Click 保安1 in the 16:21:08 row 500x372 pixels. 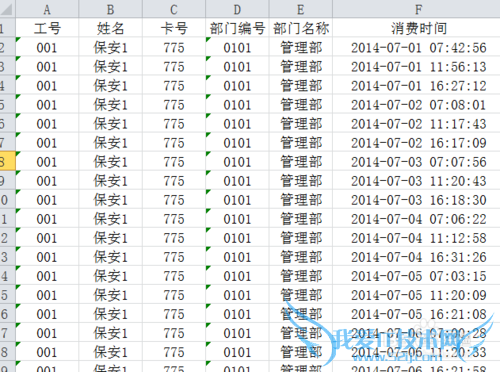pos(110,313)
